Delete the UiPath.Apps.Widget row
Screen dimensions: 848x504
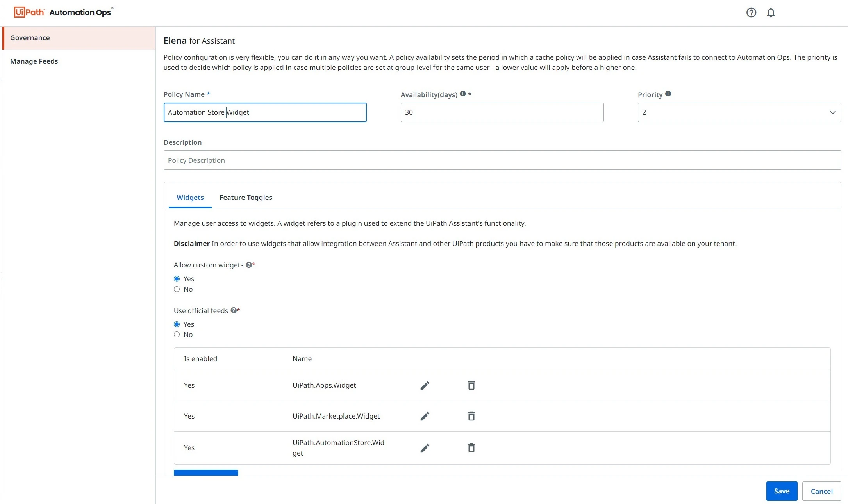click(x=471, y=385)
